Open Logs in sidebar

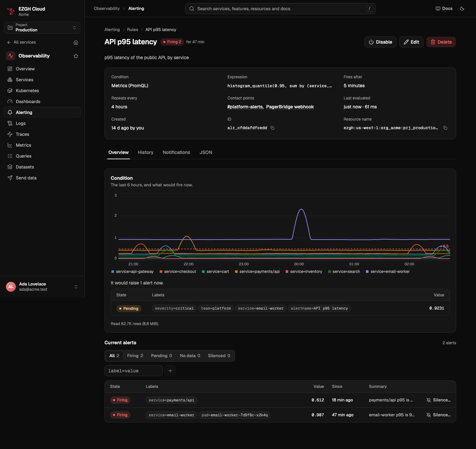[x=42, y=123]
